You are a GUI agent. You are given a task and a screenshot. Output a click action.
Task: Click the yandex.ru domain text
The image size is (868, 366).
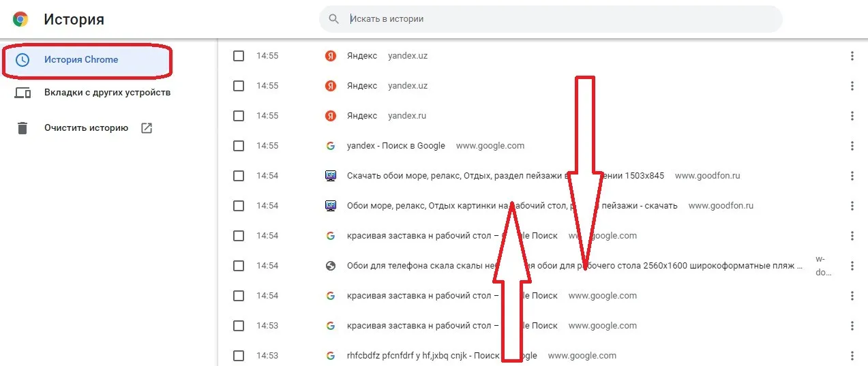pos(407,116)
